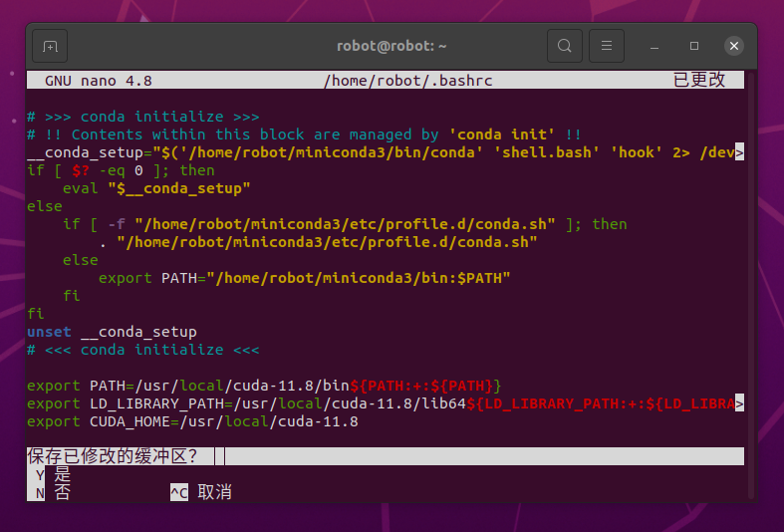Maximize the terminal window
The image size is (784, 532).
[694, 46]
